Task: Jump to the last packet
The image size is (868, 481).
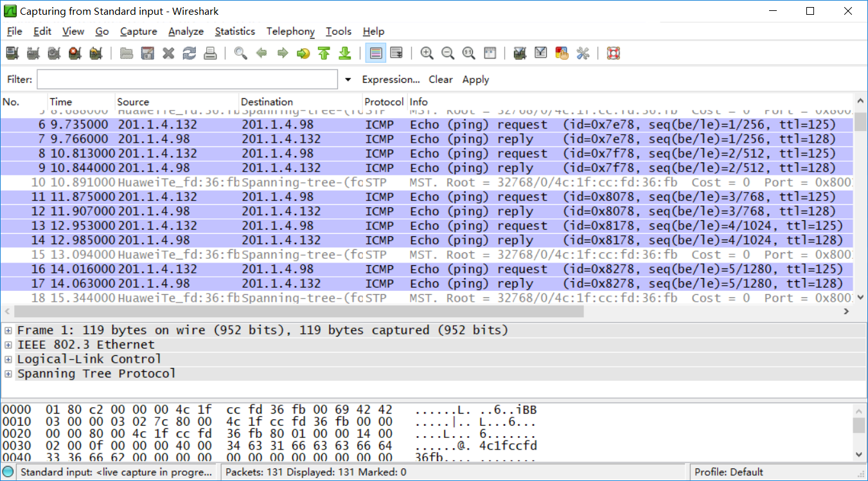Action: tap(345, 53)
